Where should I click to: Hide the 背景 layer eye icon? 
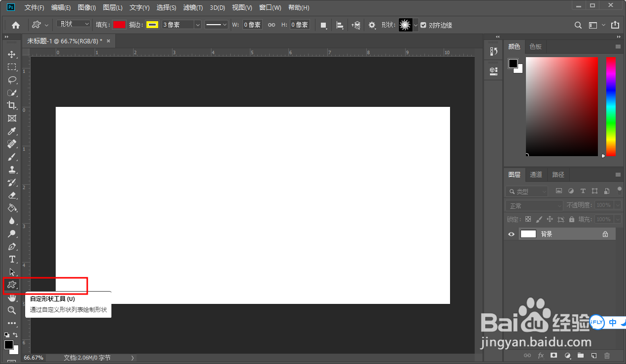[x=511, y=234]
